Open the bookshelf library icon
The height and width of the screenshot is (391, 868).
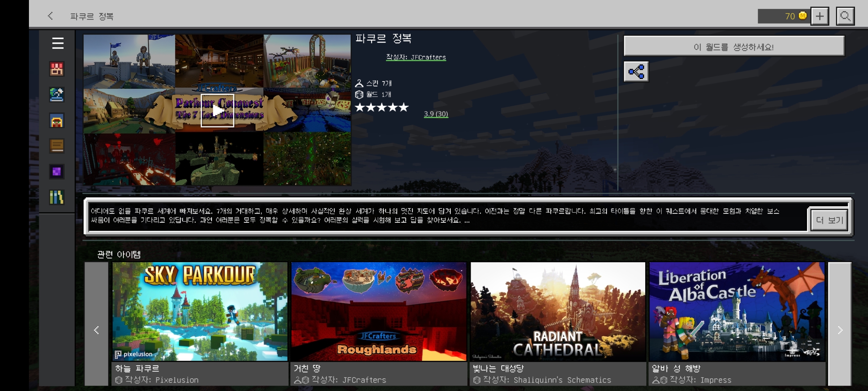click(57, 197)
